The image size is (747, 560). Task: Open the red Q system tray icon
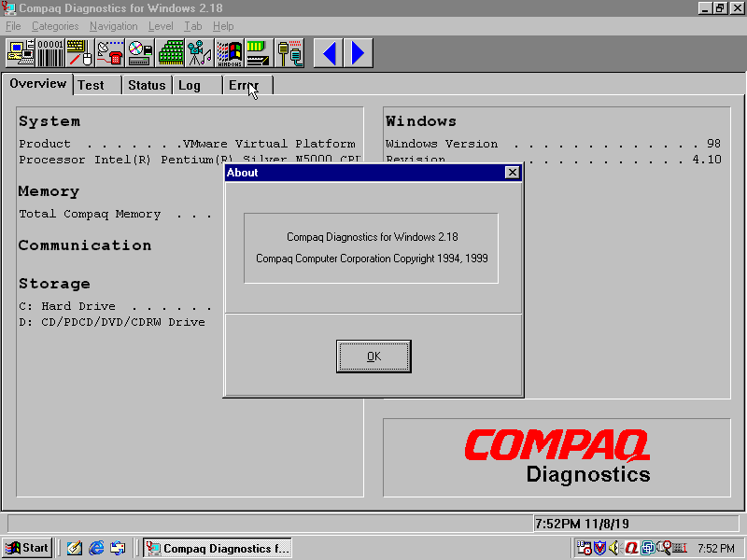click(631, 548)
